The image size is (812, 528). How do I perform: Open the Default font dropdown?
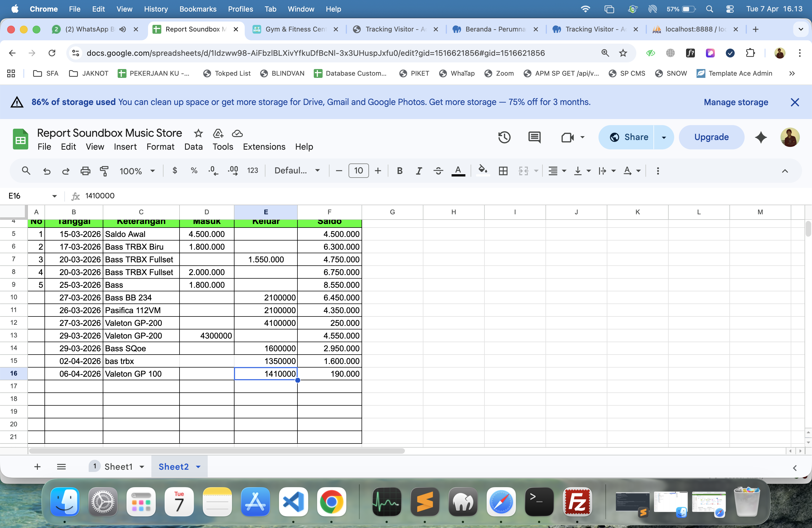tap(297, 171)
